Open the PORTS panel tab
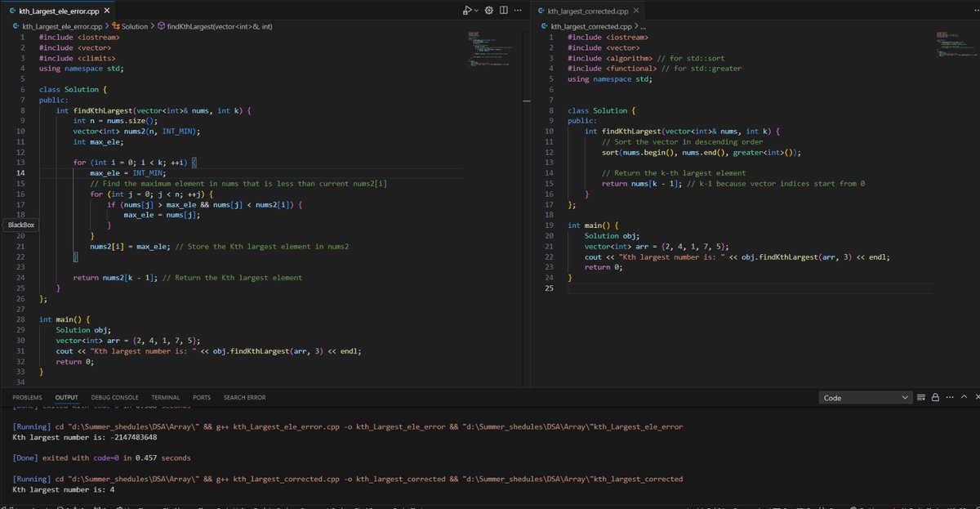 202,397
